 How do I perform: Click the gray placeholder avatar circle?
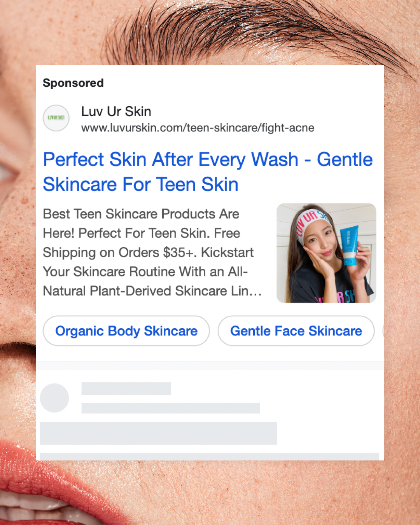coord(54,398)
